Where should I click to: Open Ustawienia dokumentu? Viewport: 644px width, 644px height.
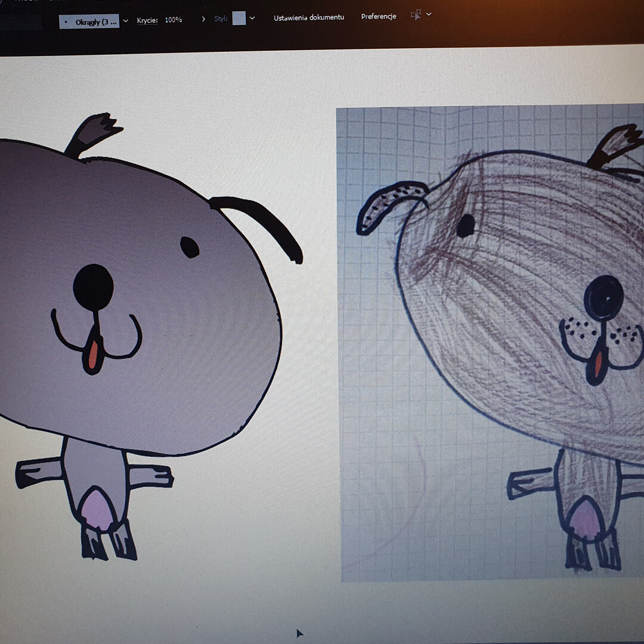point(309,17)
